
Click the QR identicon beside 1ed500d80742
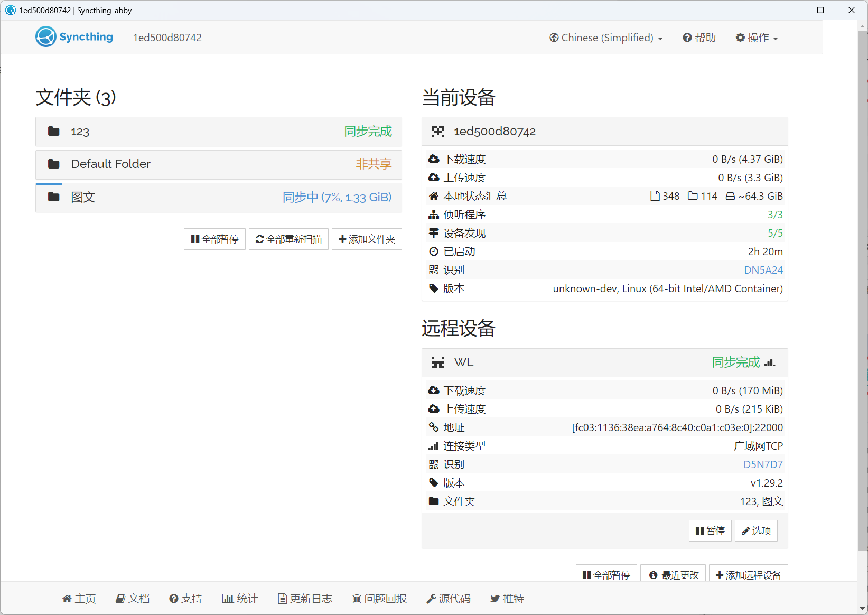pos(438,132)
